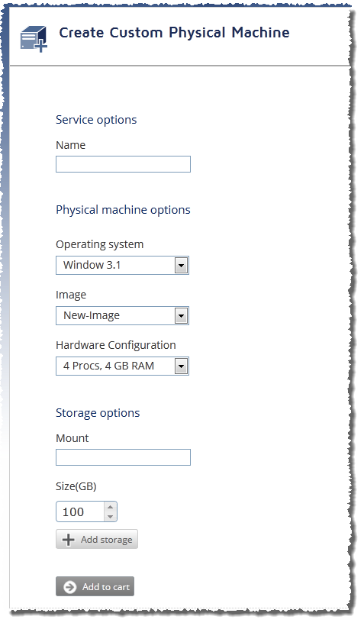Click the arrow icon on Add to cart
This screenshot has width=364, height=626.
coord(70,587)
